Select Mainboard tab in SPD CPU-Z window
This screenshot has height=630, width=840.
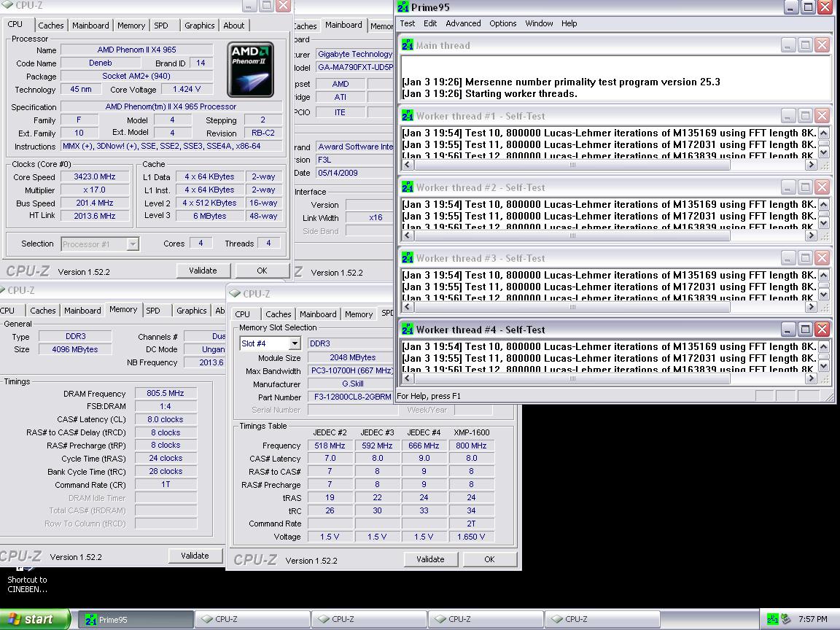tap(318, 314)
